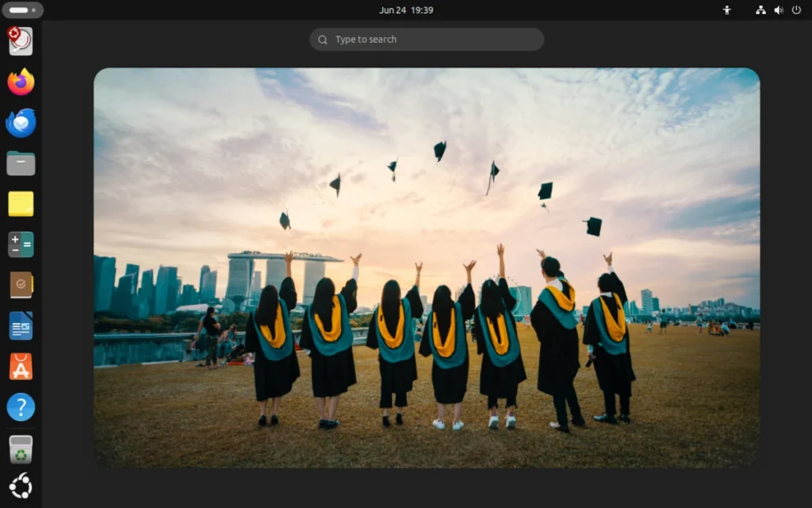Screen dimensions: 812x508
Task: Open the brown to-do notebook app
Action: [x=21, y=285]
